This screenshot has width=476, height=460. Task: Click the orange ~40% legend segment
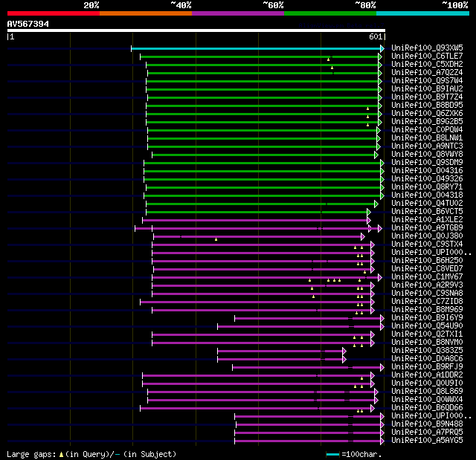point(146,13)
